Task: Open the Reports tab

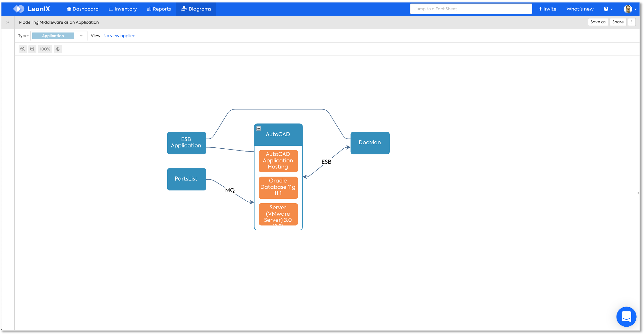Action: point(159,9)
